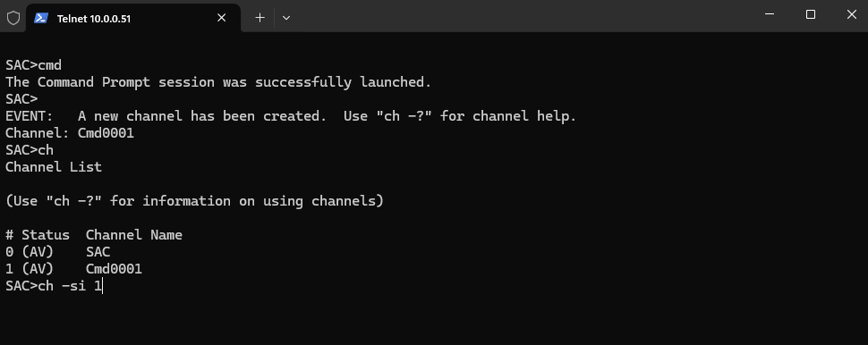868x345 pixels.
Task: Place cursor at the "ch -si 1" prompt line
Action: (x=55, y=286)
